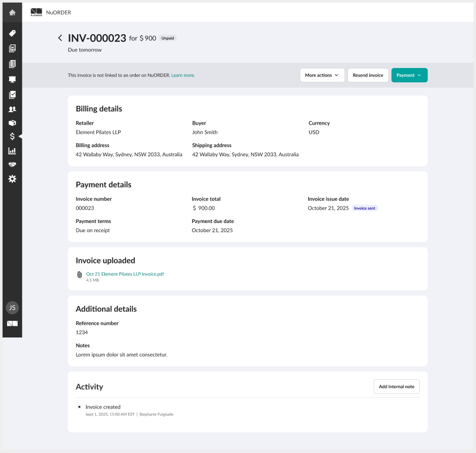Click the shipments box icon in sidebar
This screenshot has width=476, height=453.
click(x=12, y=122)
